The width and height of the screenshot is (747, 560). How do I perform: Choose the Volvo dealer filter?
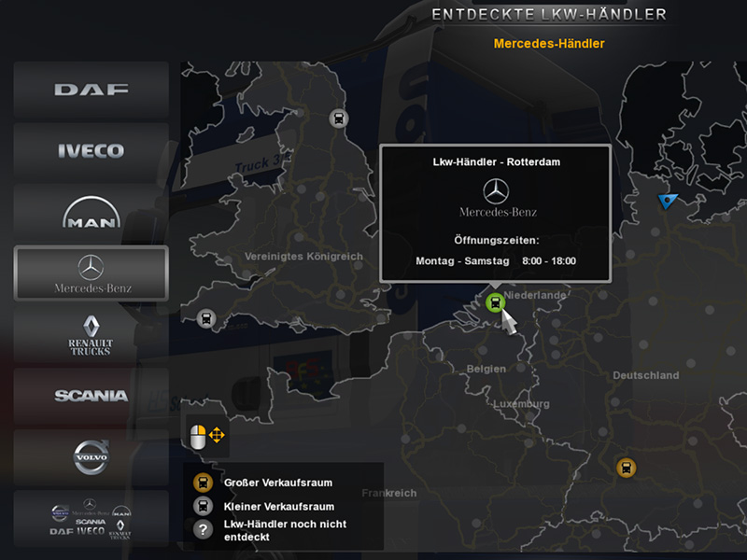[x=91, y=457]
